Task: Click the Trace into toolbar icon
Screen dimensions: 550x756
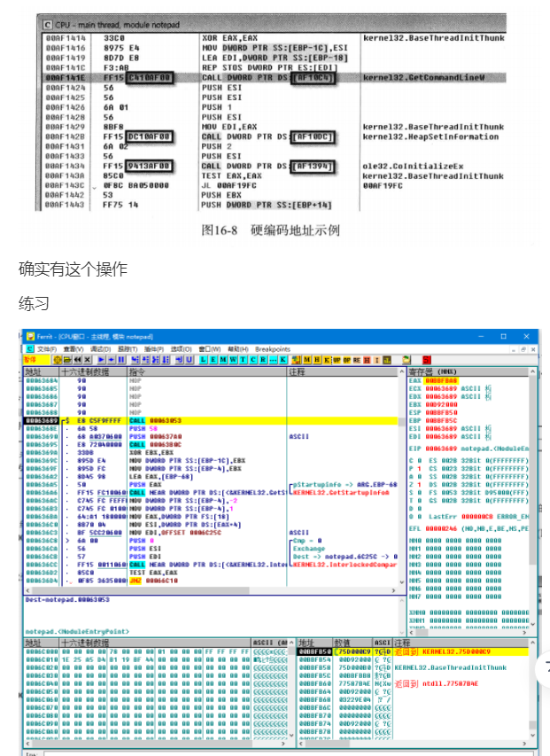Action: point(156,359)
